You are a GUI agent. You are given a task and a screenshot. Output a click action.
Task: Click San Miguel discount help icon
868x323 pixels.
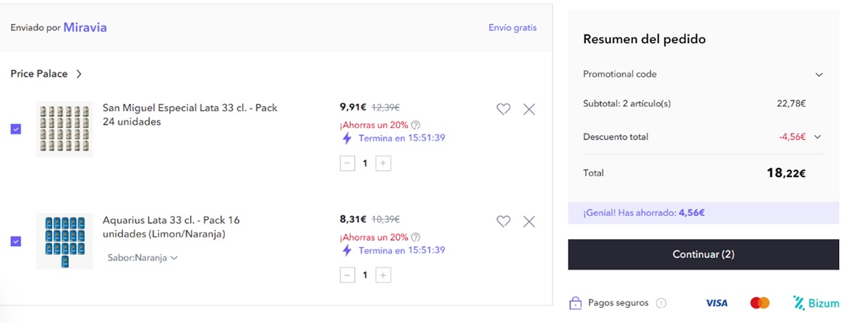click(x=415, y=125)
